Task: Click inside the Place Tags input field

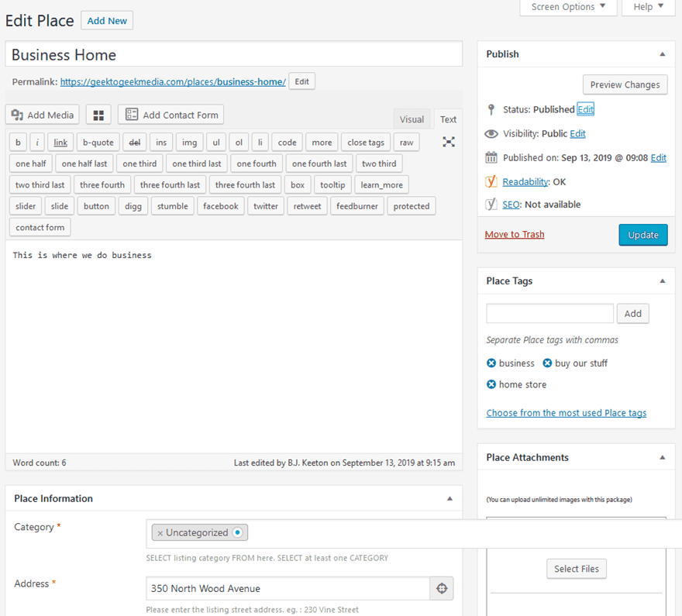Action: (x=549, y=313)
